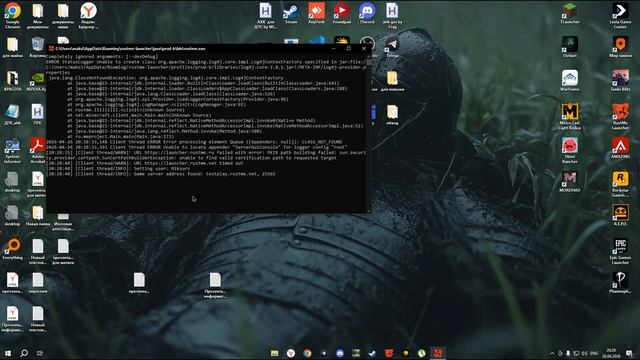This screenshot has height=360, width=640.
Task: Open Task View on the taskbar
Action: point(40,353)
